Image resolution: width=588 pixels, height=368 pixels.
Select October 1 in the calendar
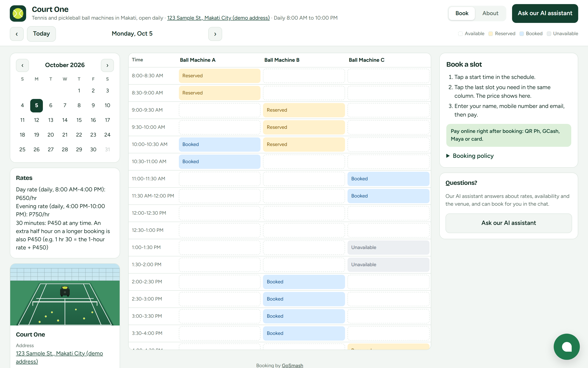point(79,91)
